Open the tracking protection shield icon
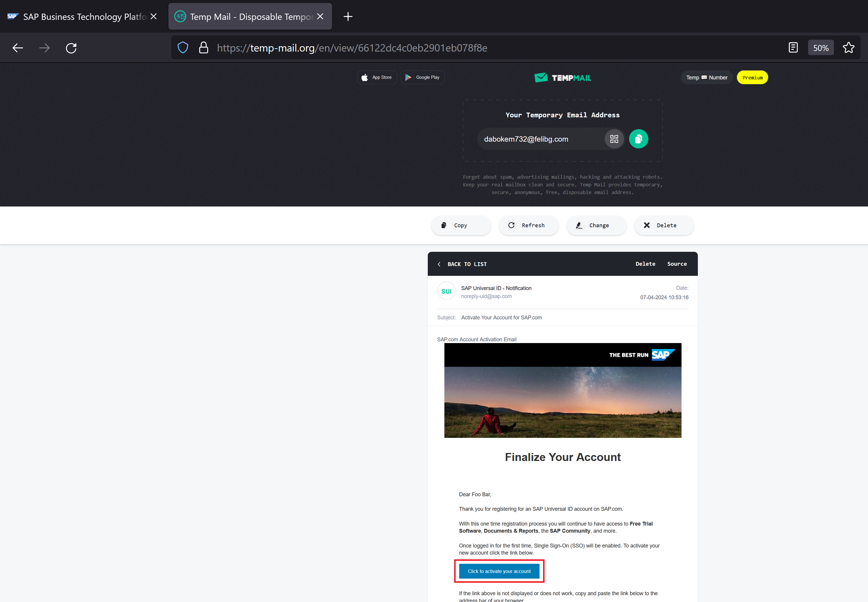The image size is (868, 602). [x=183, y=48]
